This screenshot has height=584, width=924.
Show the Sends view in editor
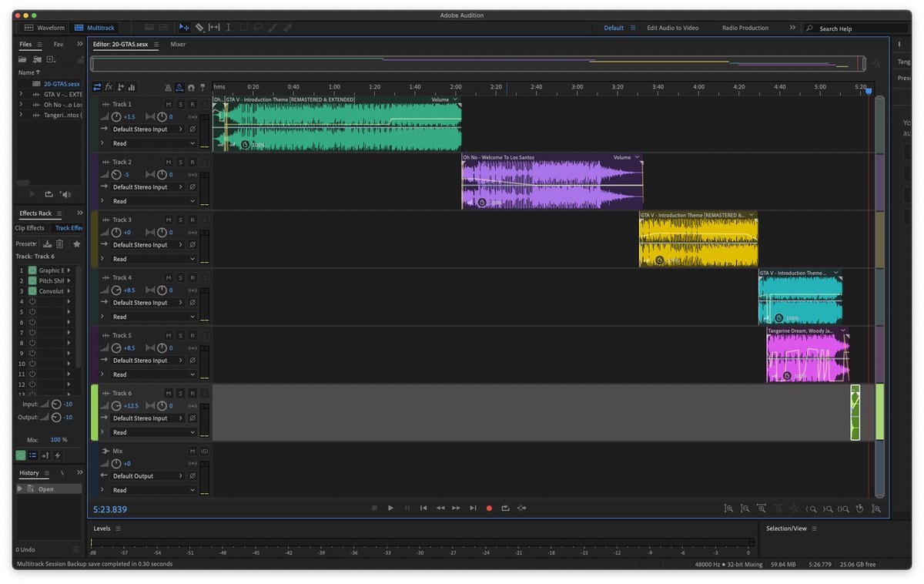click(120, 87)
